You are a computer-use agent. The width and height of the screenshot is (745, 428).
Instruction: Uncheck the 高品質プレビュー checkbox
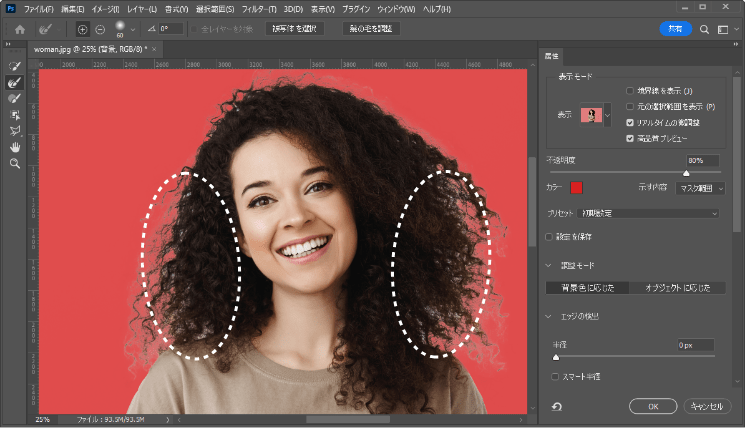[630, 137]
